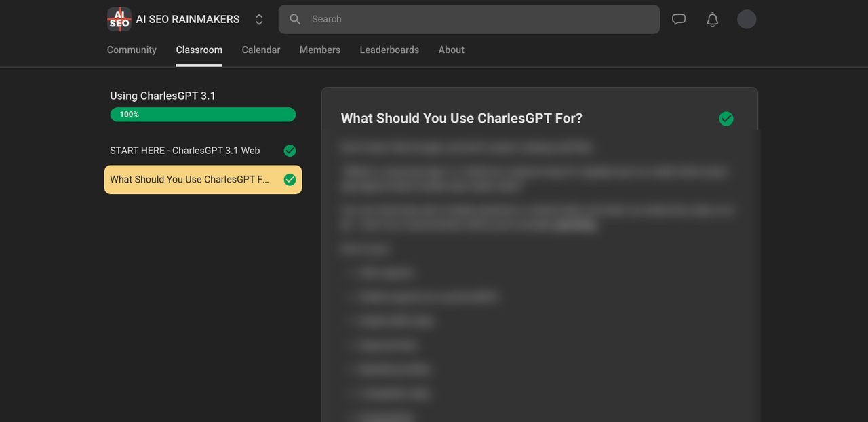
Task: Toggle check on highlighted CharlesGPT For lesson
Action: 290,180
